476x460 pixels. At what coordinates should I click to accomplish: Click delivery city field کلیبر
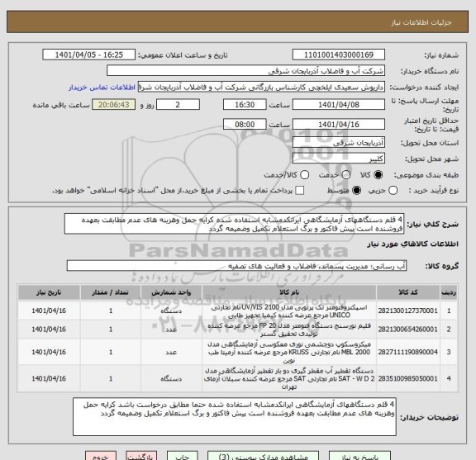pos(339,159)
